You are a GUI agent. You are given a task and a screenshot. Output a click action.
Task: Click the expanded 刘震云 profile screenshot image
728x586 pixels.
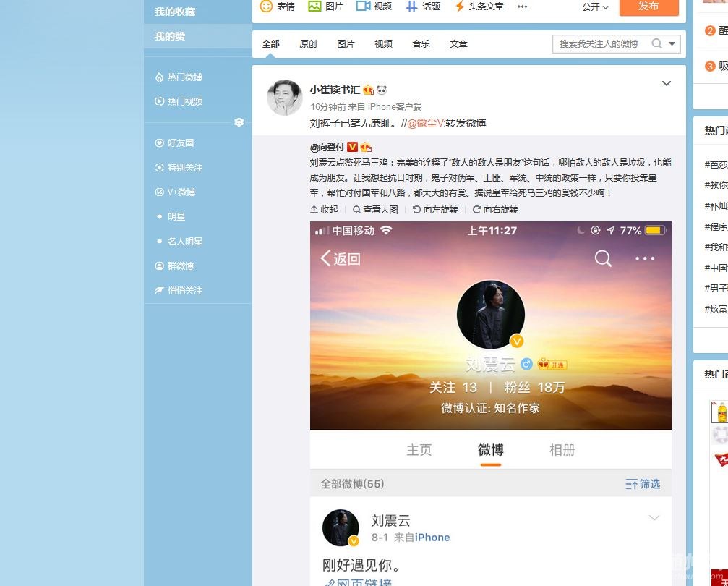coord(491,404)
